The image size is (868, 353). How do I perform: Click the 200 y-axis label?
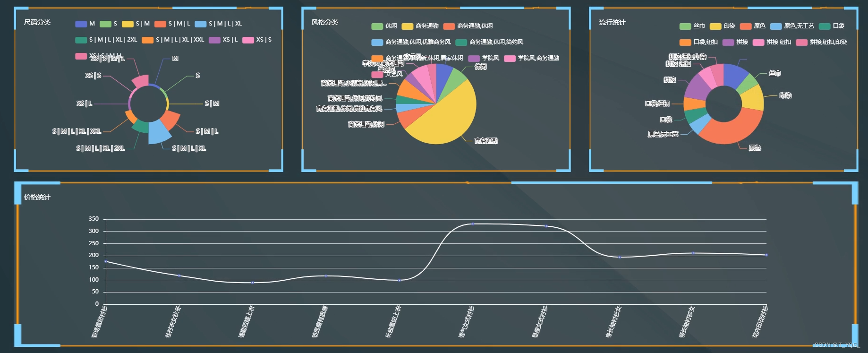click(94, 255)
